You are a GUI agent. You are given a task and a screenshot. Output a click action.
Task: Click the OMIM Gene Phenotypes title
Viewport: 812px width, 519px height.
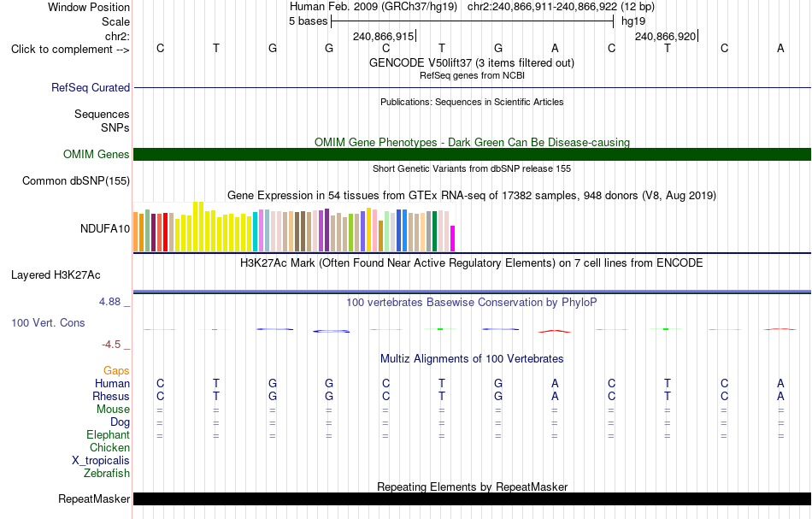[x=472, y=142]
